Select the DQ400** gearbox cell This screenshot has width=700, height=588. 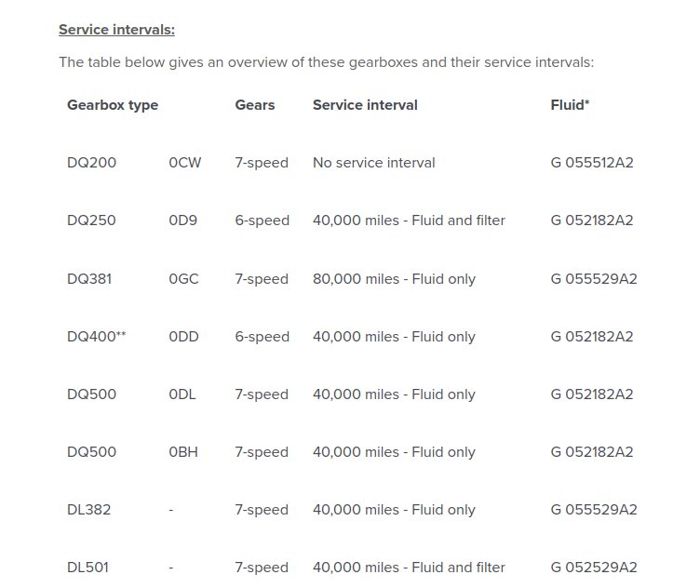point(97,337)
